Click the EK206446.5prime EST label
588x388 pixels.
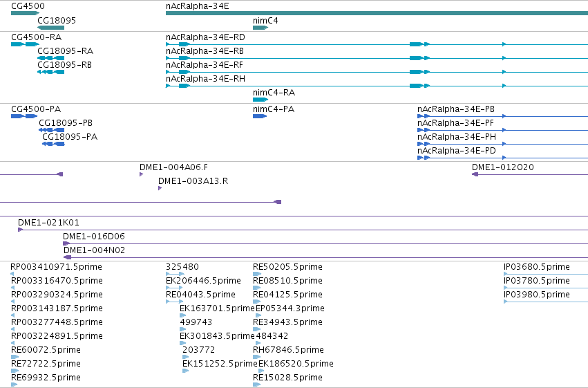click(203, 281)
